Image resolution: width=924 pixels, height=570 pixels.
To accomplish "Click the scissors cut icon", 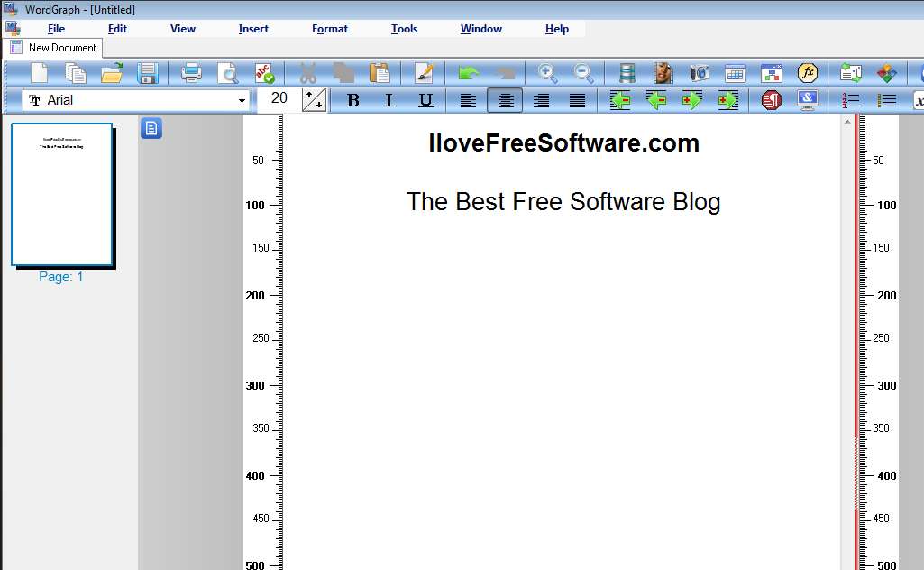I will [x=307, y=73].
